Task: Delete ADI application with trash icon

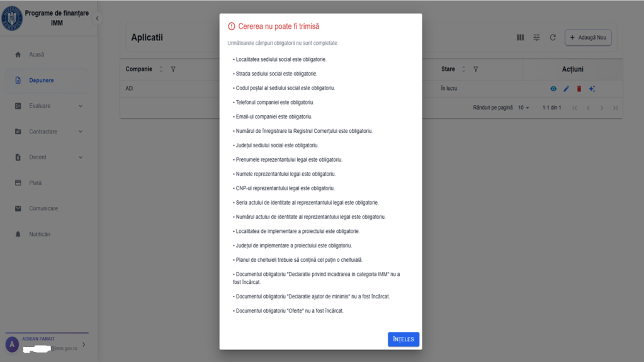Action: (x=579, y=89)
